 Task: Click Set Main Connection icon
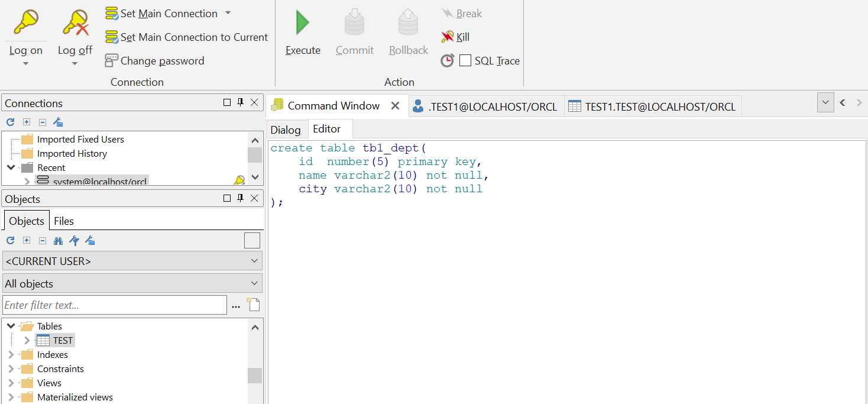tap(112, 13)
